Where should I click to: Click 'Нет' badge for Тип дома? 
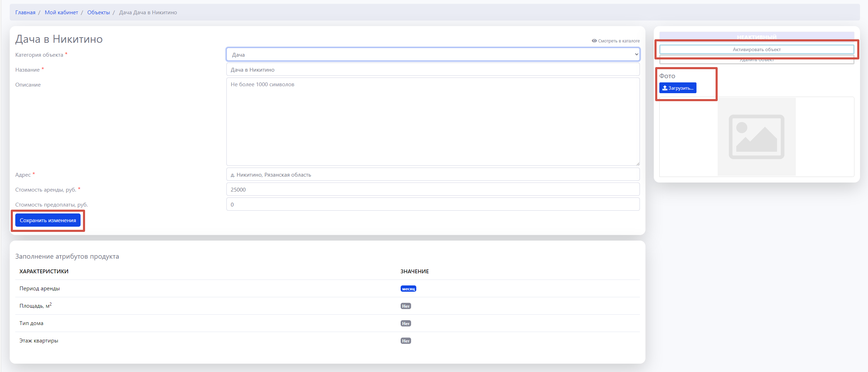coord(406,324)
